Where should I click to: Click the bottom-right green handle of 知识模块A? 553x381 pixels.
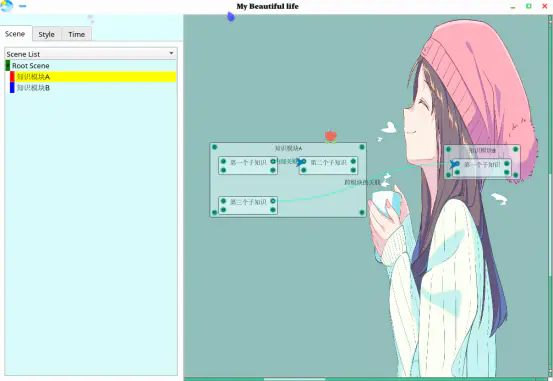362,212
